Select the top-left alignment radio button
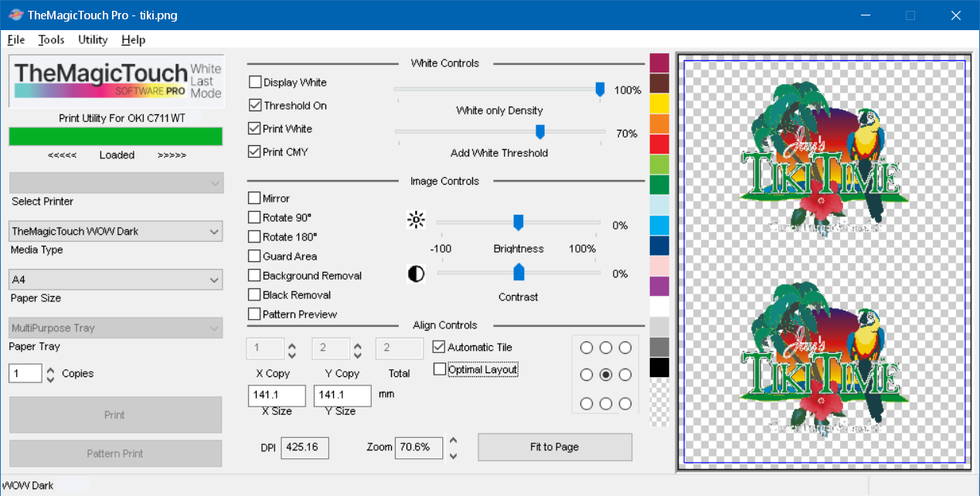 click(587, 348)
